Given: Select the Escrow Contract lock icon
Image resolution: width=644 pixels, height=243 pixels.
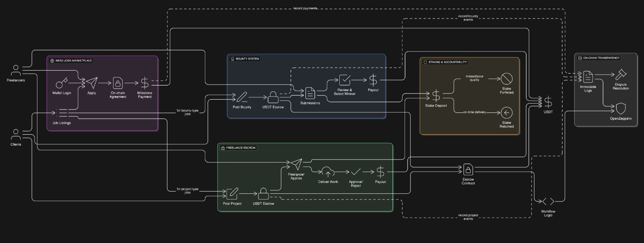Looking at the screenshot, I should (468, 169).
